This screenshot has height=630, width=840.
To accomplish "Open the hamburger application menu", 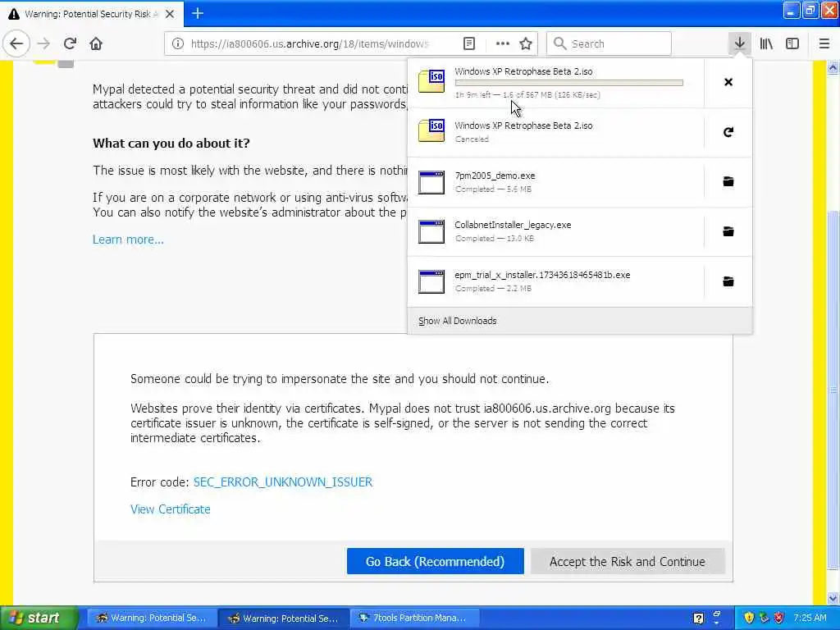I will pos(824,43).
